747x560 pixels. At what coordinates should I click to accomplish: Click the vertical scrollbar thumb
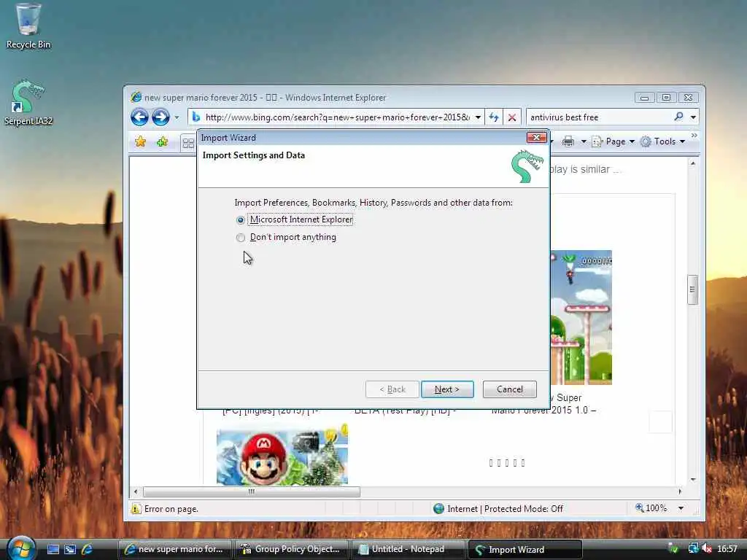tap(693, 289)
